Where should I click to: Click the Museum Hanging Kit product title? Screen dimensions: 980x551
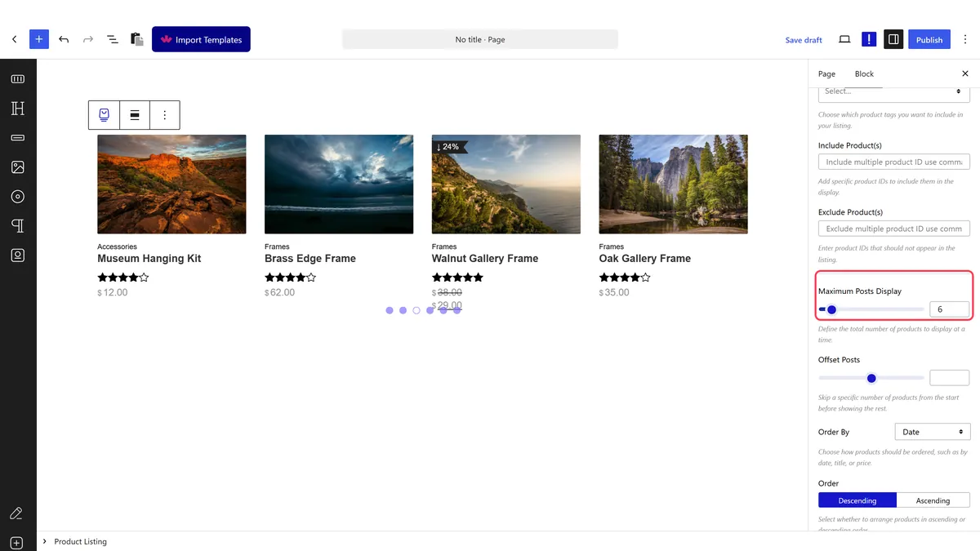[149, 258]
